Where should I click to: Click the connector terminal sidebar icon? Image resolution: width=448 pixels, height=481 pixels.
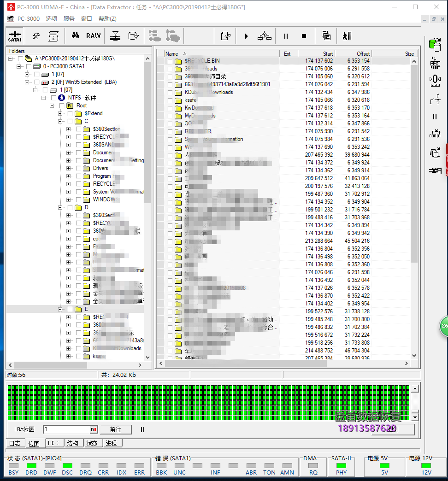point(435,170)
